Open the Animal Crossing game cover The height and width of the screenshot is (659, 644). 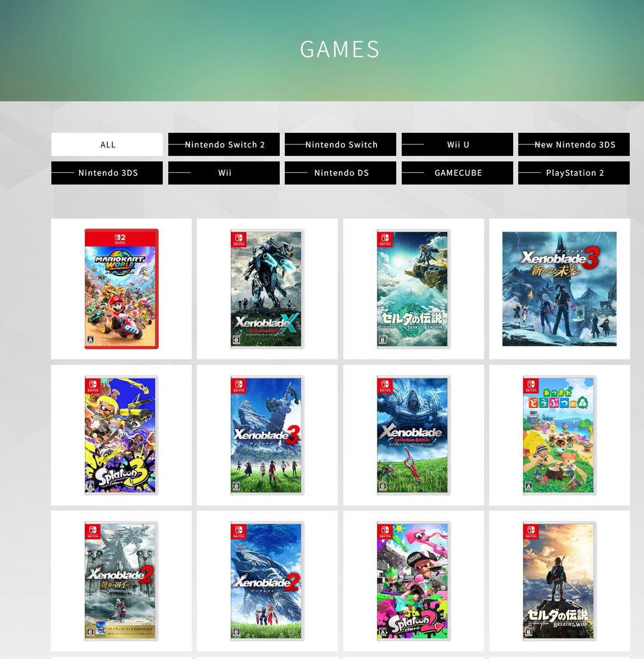tap(559, 435)
